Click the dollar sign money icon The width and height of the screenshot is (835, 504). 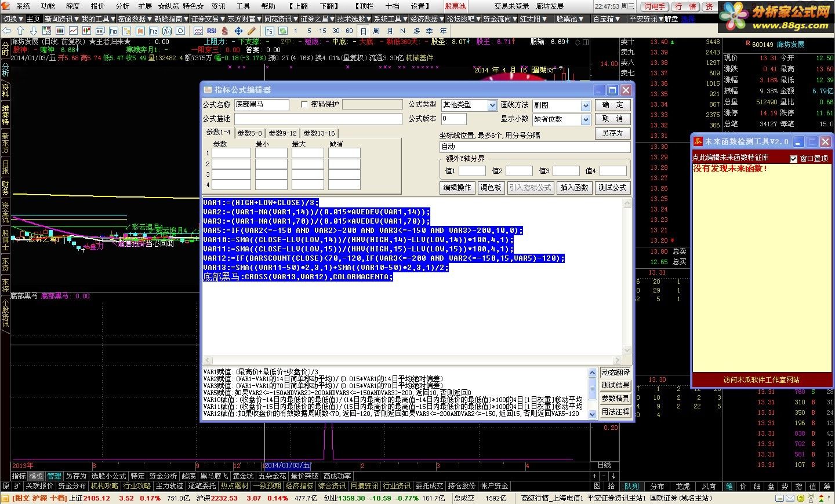[x=224, y=31]
